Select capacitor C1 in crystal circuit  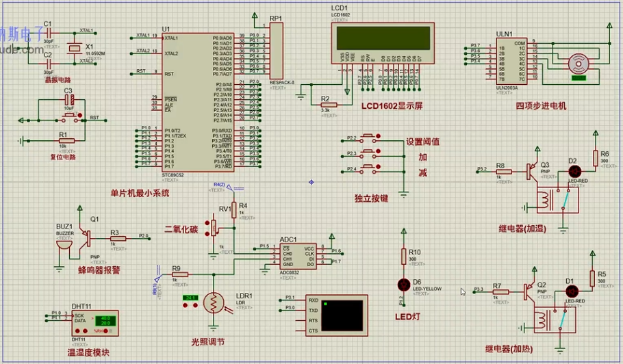49,34
